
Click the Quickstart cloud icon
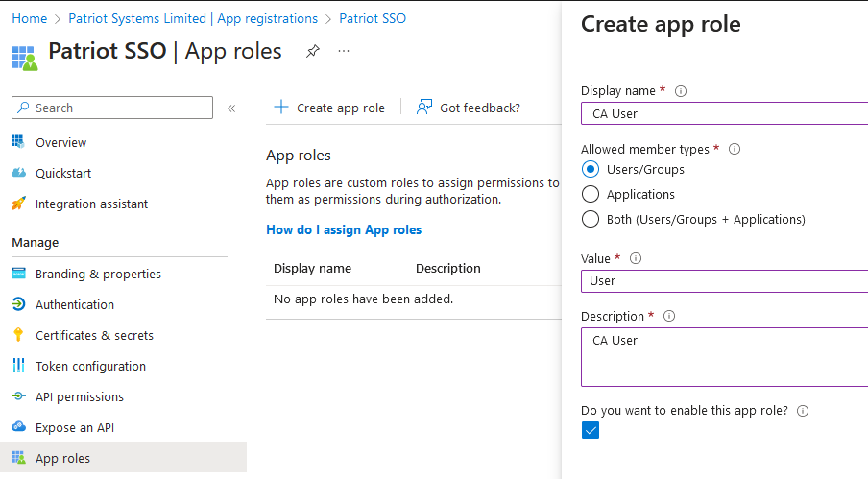point(18,173)
